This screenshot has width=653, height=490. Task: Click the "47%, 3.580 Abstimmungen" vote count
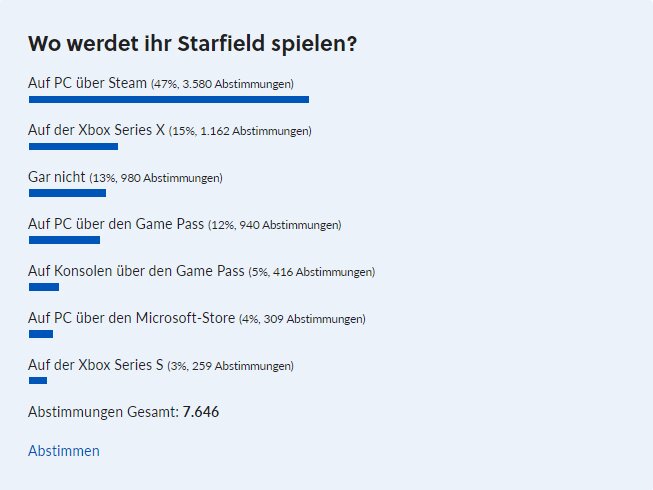pos(222,84)
